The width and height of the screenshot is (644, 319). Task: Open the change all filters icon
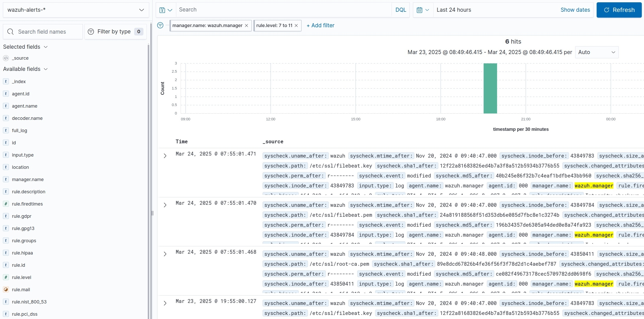(160, 25)
